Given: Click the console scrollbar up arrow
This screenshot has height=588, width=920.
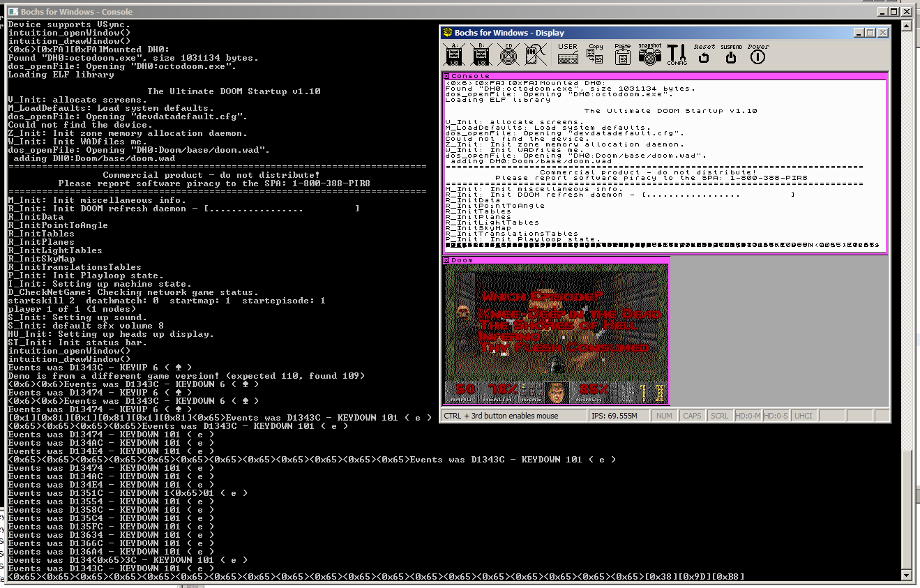Looking at the screenshot, I should (x=907, y=26).
